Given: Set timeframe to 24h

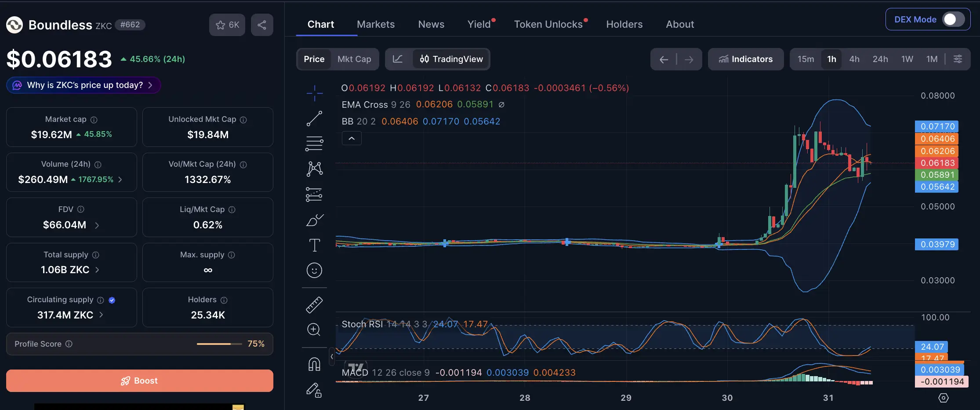Looking at the screenshot, I should (x=880, y=59).
